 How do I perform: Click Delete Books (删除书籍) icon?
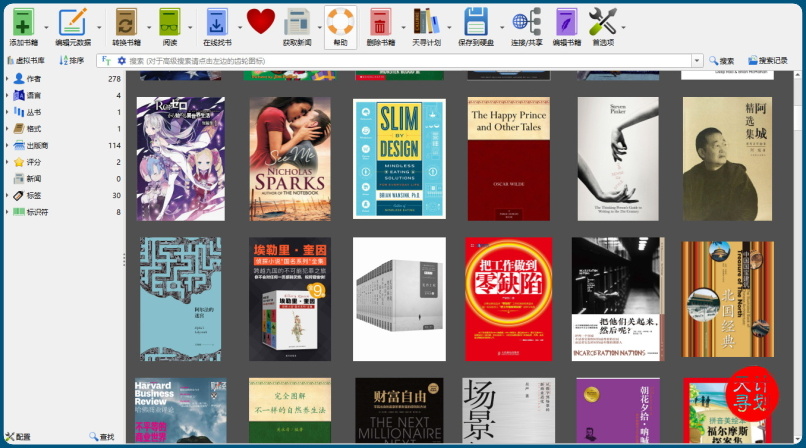[380, 22]
